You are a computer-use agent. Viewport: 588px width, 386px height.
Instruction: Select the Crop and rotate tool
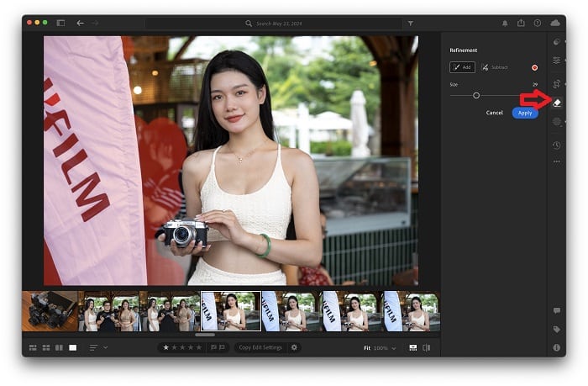tap(557, 83)
